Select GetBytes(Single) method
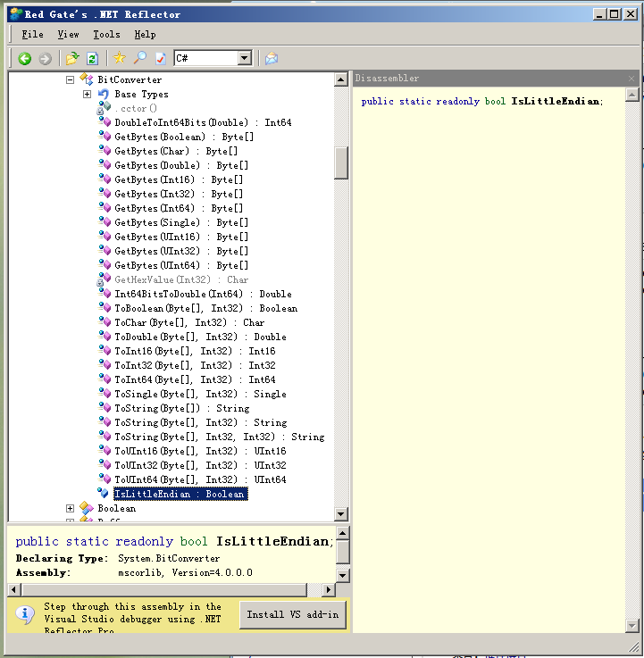Viewport: 644px width, 658px height. pyautogui.click(x=181, y=222)
